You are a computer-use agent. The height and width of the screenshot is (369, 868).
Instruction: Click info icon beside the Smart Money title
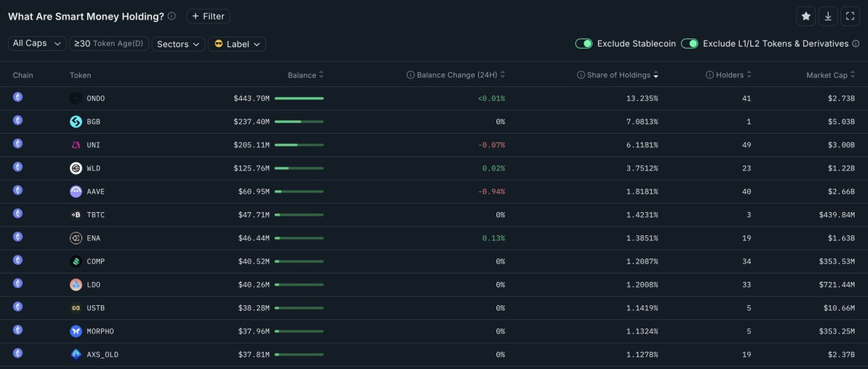point(171,16)
